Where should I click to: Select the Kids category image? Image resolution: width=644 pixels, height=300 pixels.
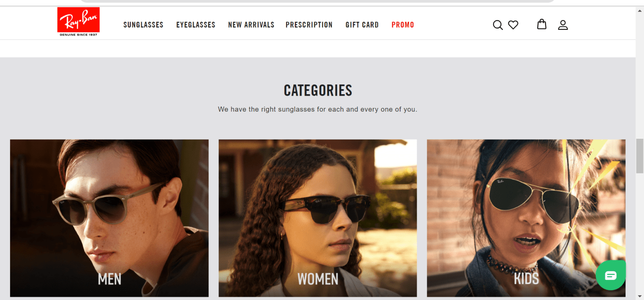(526, 218)
